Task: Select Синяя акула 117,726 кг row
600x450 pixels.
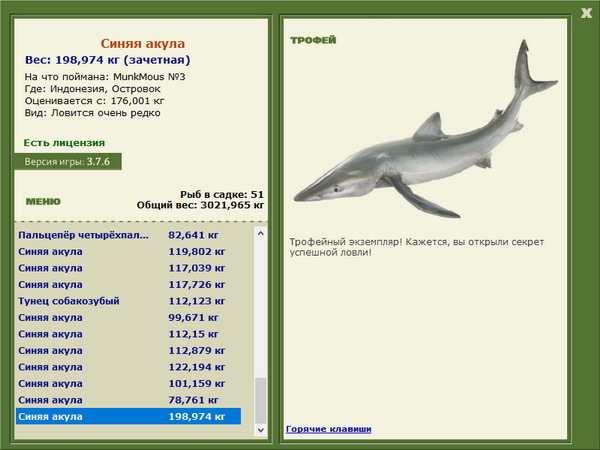Action: pos(129,284)
